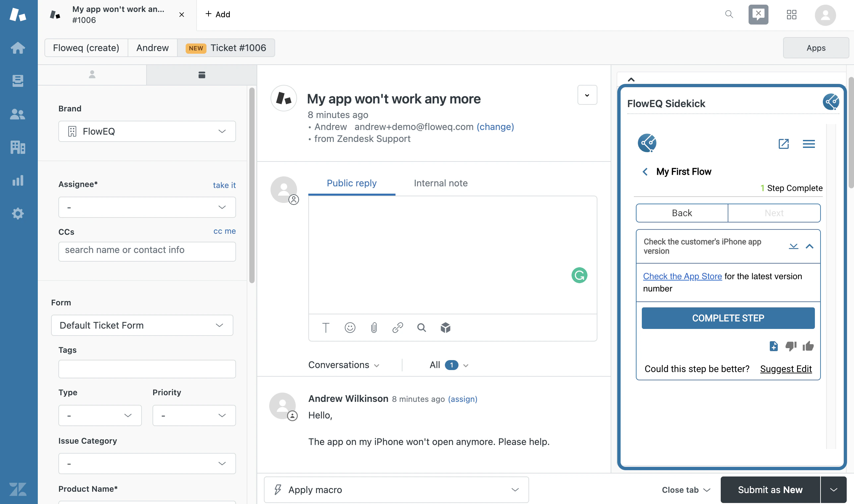The image size is (854, 504).
Task: Click the add note document icon
Action: (773, 346)
